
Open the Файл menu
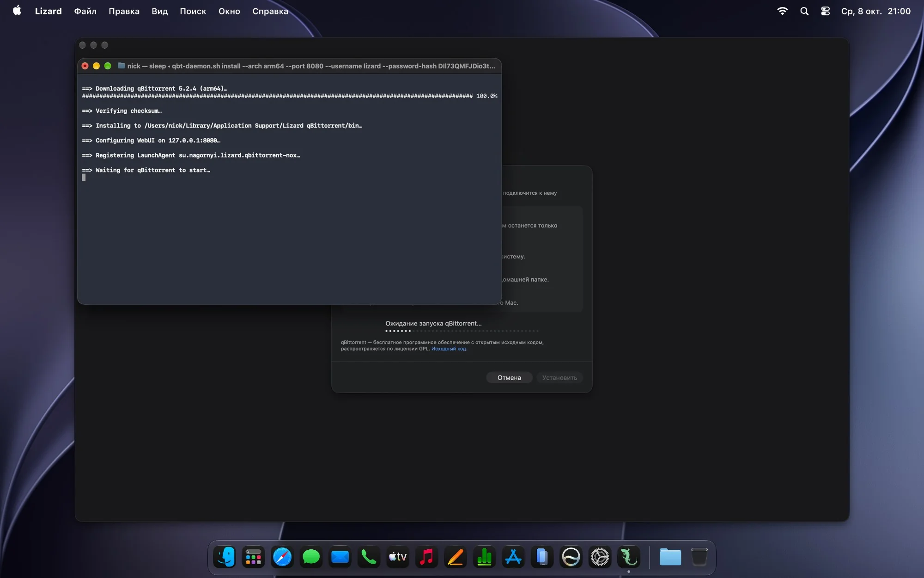coord(85,11)
